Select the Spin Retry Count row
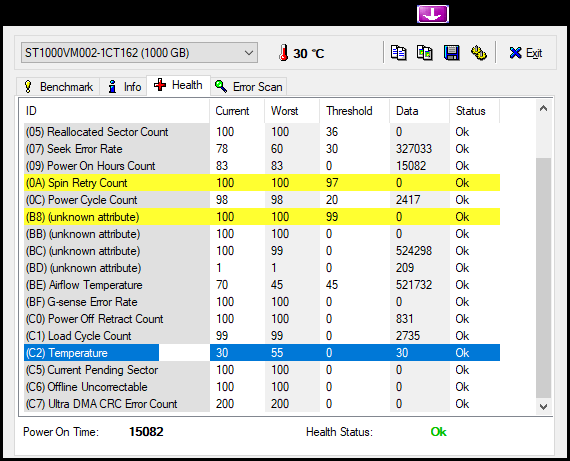This screenshot has height=461, width=570. [262, 183]
